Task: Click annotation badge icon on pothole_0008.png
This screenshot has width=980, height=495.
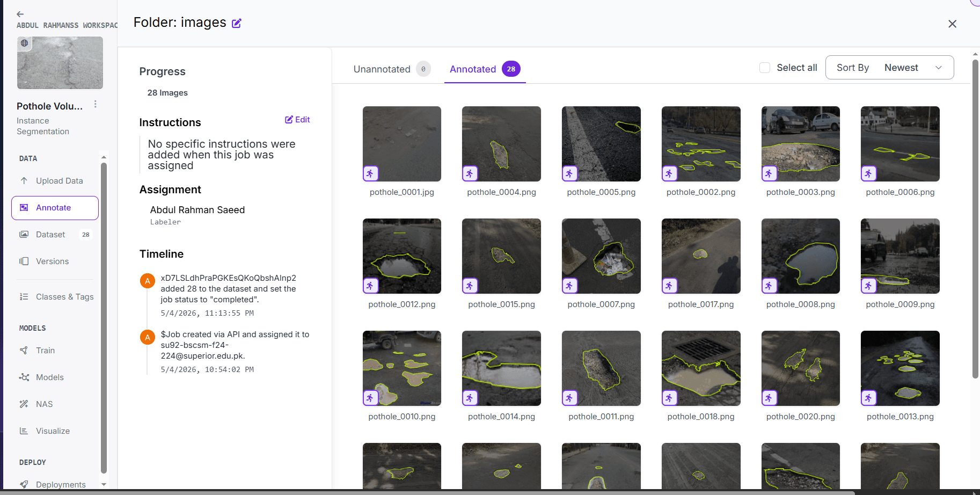Action: click(769, 286)
